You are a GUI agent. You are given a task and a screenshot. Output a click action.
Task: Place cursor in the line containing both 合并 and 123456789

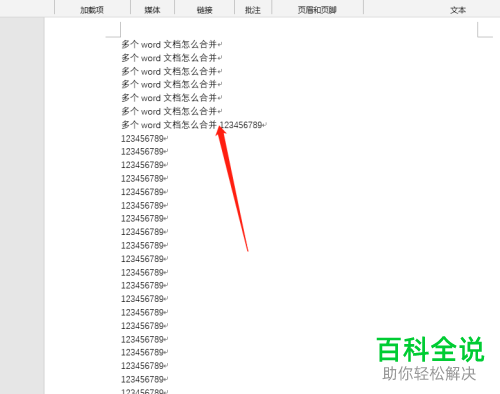(194, 125)
